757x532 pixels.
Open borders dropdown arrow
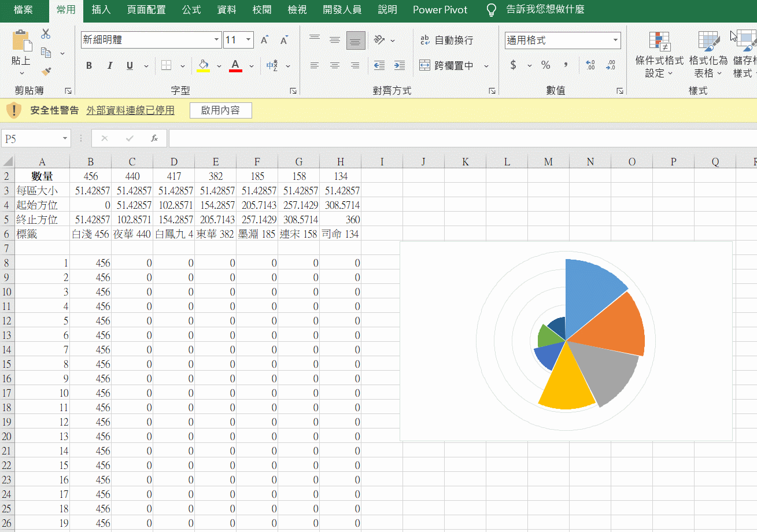pyautogui.click(x=183, y=66)
